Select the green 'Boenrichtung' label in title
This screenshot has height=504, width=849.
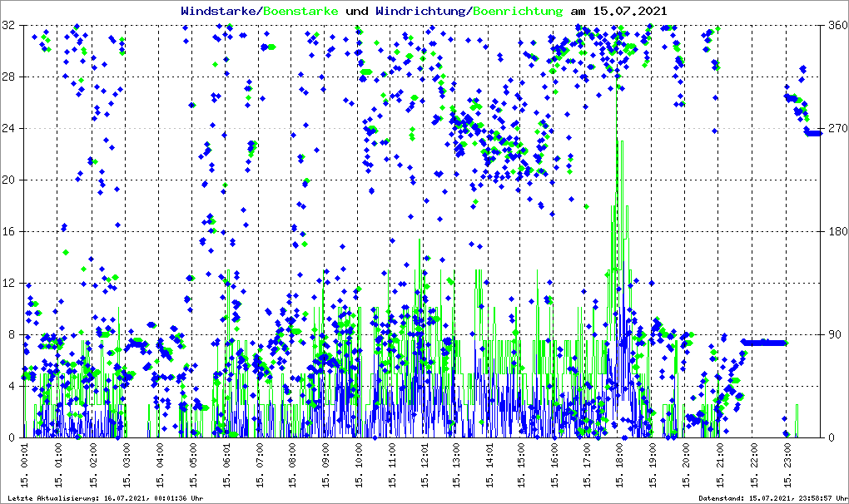[x=518, y=11]
